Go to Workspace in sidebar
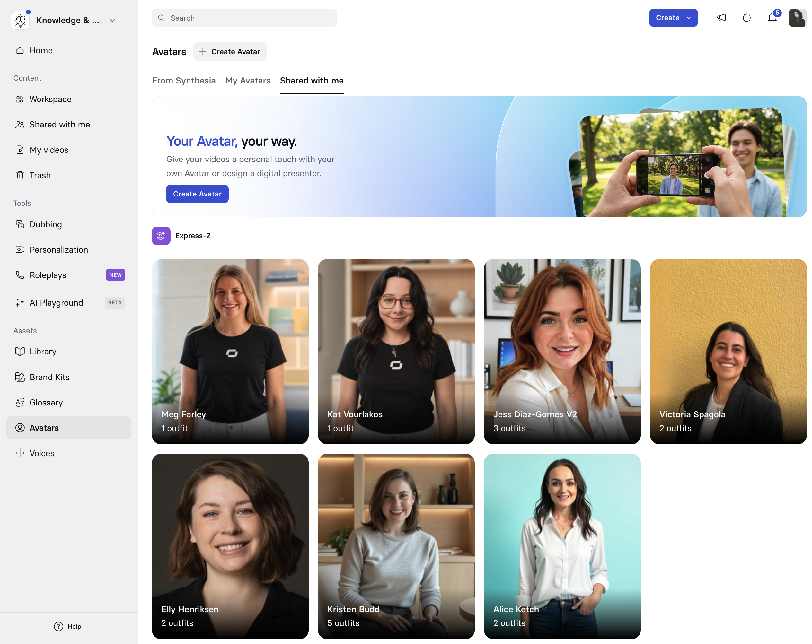 click(68, 100)
